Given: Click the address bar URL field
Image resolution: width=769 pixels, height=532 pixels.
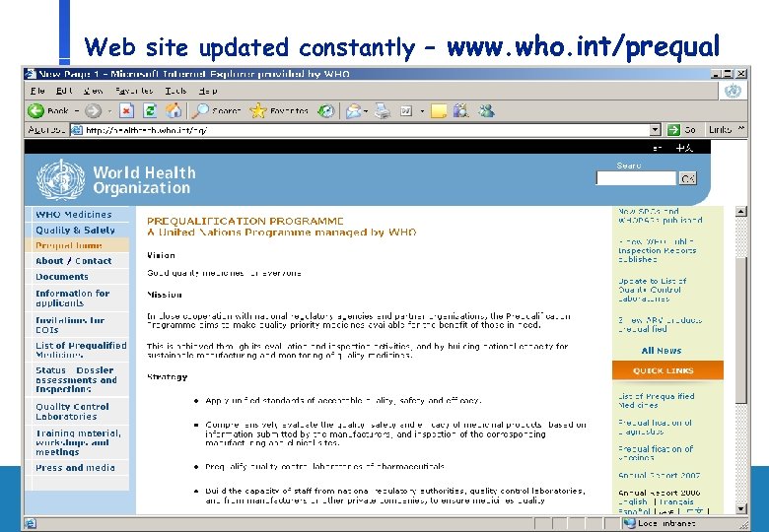Looking at the screenshot, I should coord(367,130).
